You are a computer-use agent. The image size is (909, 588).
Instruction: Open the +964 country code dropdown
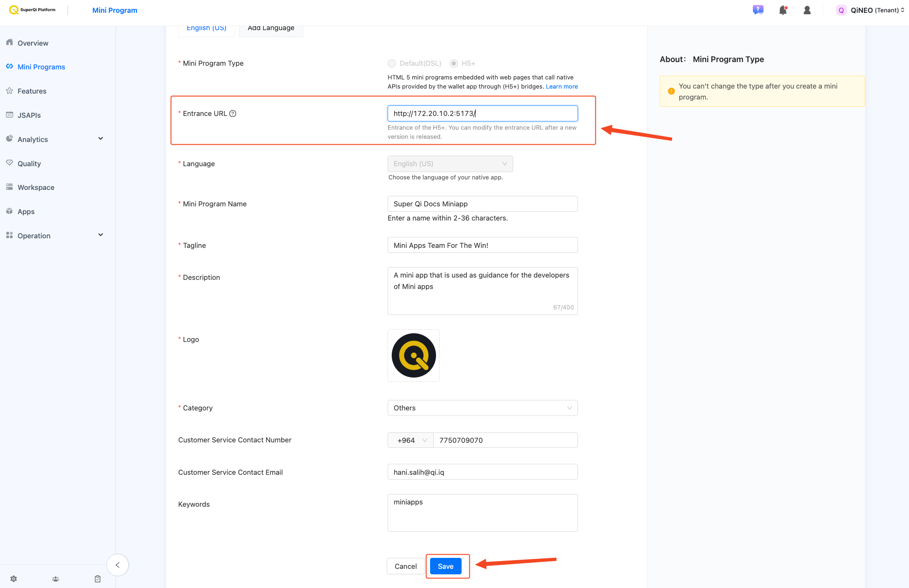pos(410,441)
